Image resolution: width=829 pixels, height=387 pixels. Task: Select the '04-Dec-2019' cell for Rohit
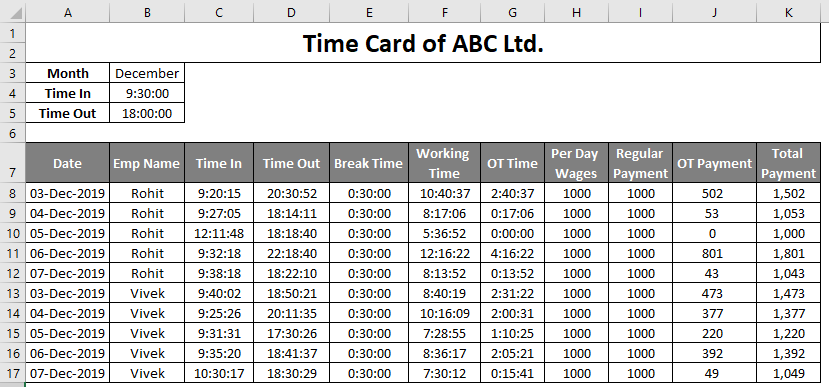click(68, 213)
